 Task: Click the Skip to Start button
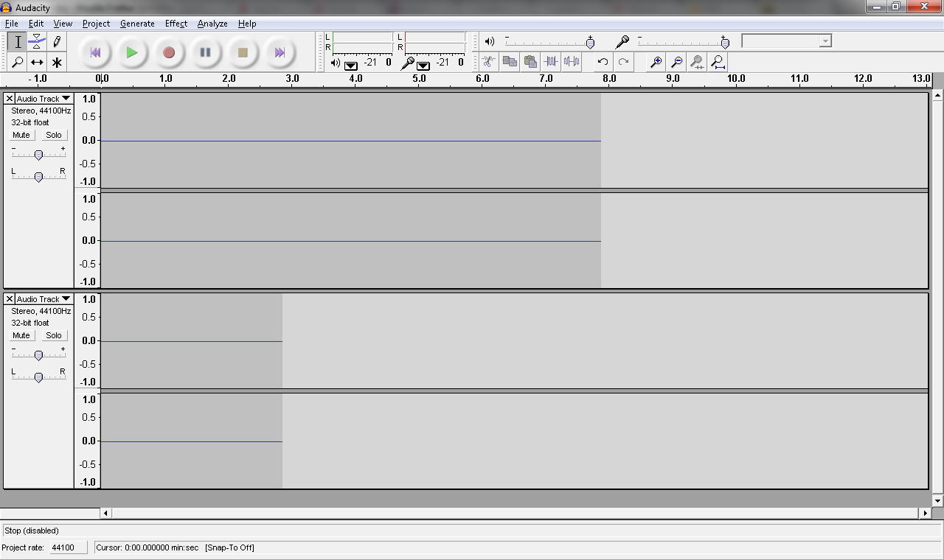click(95, 52)
